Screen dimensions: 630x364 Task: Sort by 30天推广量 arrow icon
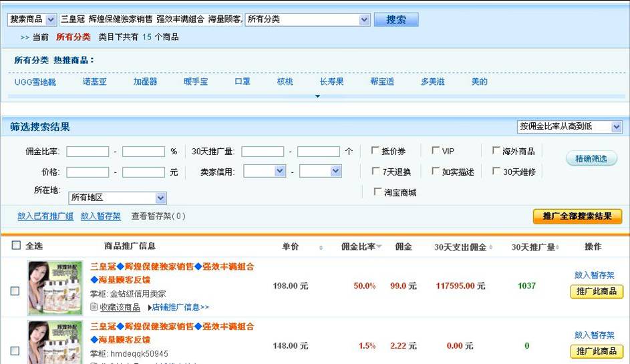coord(557,247)
